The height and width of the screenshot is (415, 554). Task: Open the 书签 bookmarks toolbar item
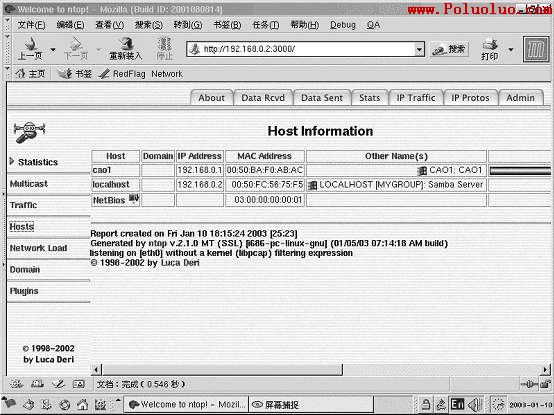coord(74,73)
